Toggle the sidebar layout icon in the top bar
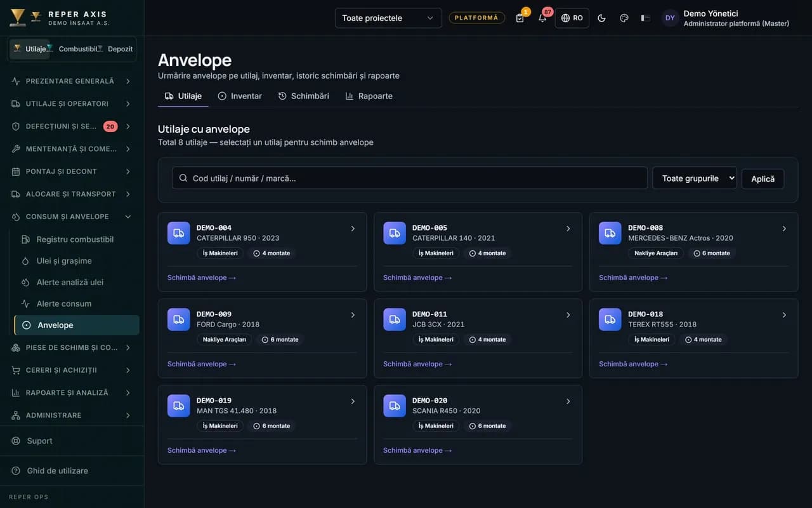 (x=646, y=18)
